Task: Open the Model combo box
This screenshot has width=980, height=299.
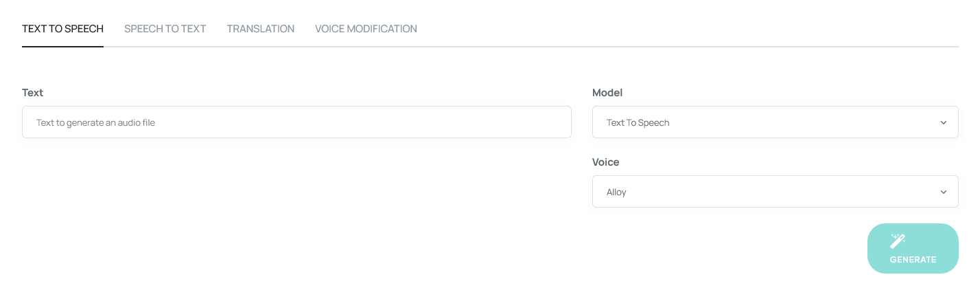Action: pos(775,122)
